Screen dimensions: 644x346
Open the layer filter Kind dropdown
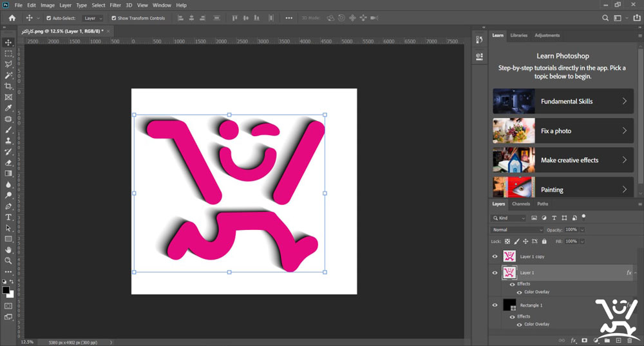(509, 218)
